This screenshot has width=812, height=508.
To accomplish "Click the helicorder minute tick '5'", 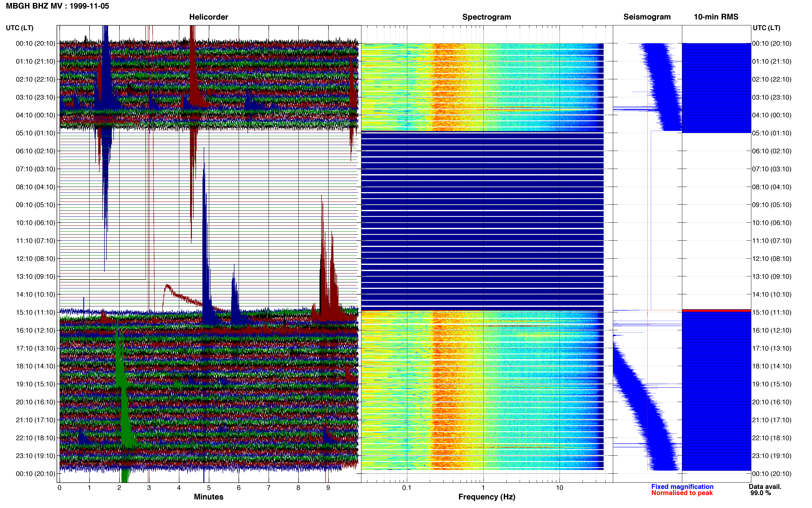I will pos(209,487).
